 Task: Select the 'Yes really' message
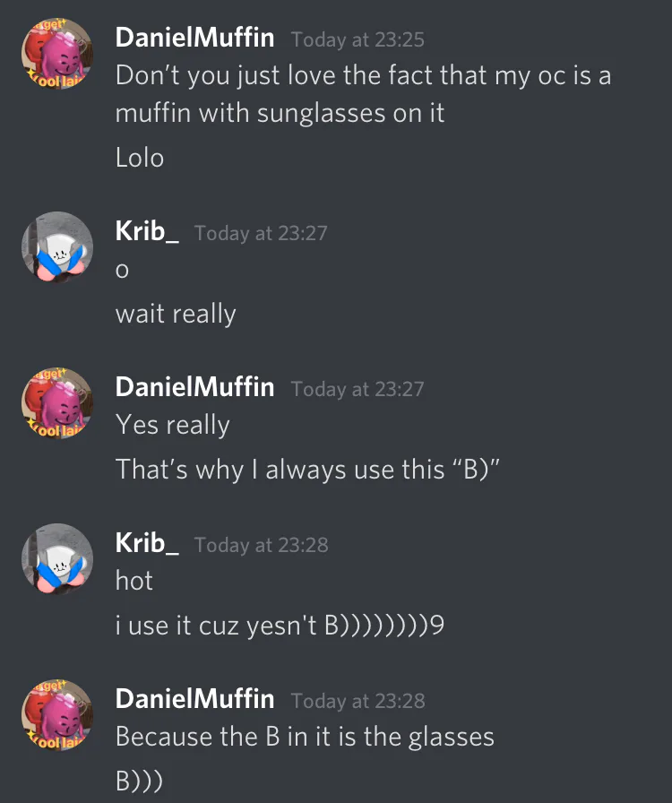[x=173, y=425]
